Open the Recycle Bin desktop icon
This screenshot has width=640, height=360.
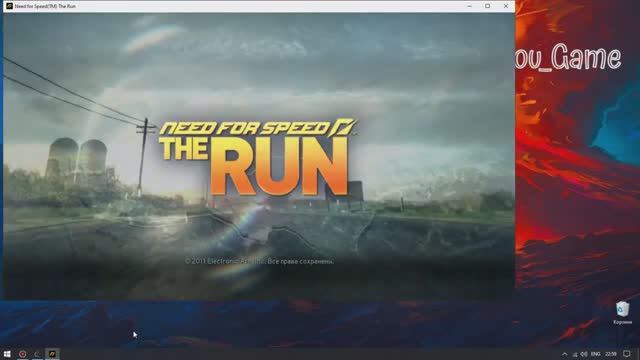(622, 313)
